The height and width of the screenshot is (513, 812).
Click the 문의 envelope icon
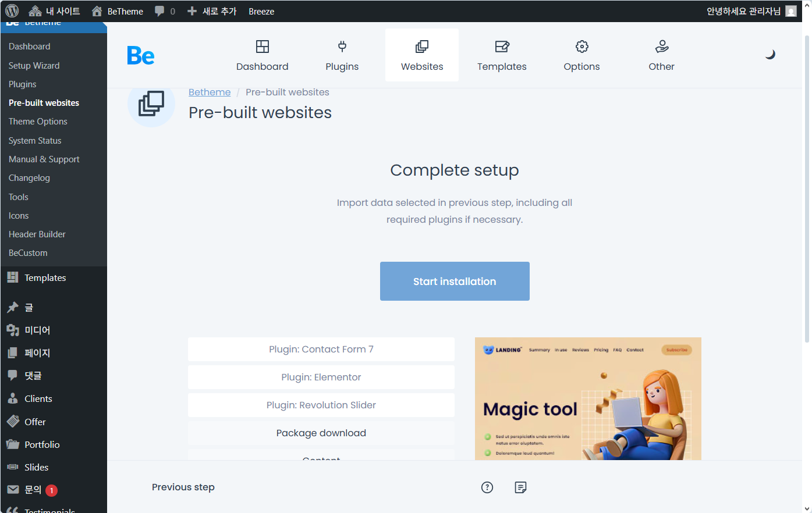click(13, 490)
